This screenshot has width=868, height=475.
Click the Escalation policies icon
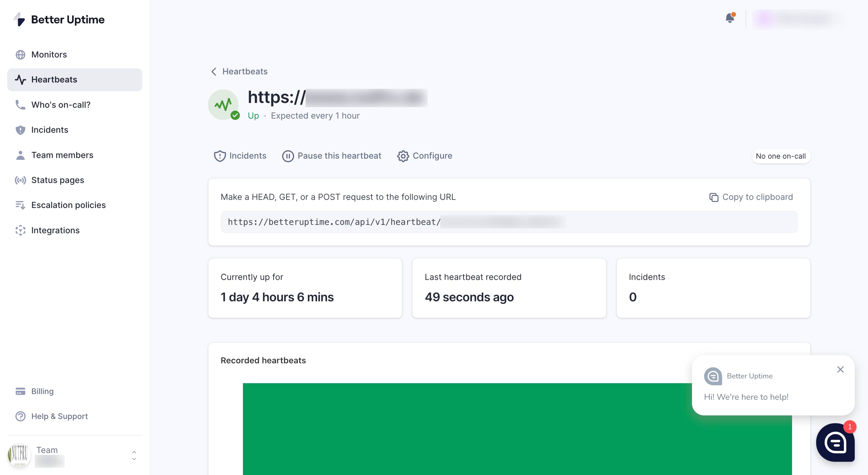tap(20, 205)
